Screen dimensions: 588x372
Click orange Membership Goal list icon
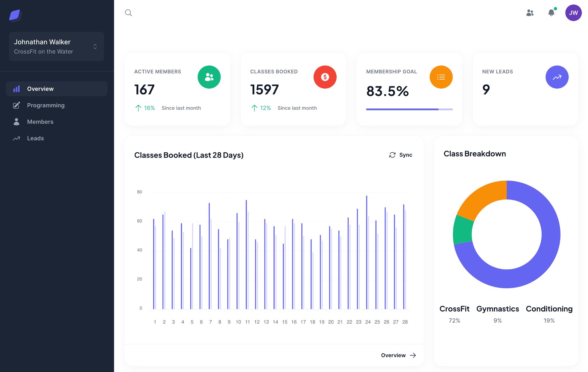click(x=441, y=77)
